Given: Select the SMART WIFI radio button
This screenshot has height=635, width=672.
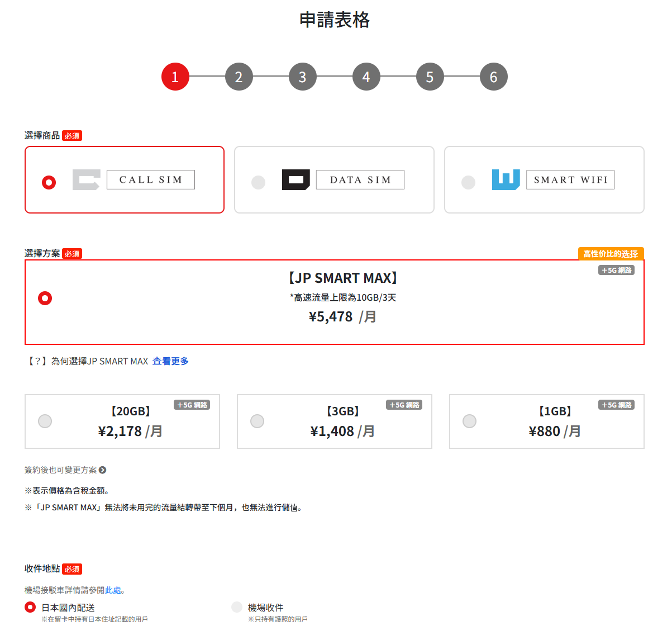Looking at the screenshot, I should pyautogui.click(x=468, y=182).
